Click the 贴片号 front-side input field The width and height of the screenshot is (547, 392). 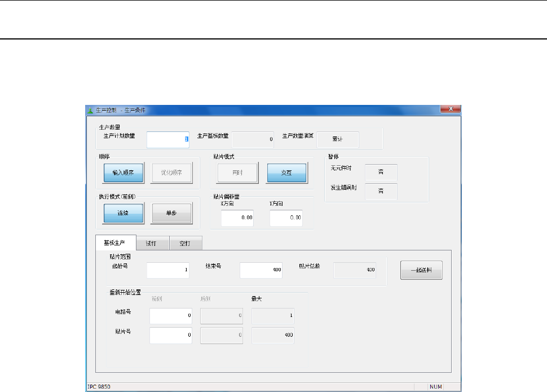click(171, 336)
